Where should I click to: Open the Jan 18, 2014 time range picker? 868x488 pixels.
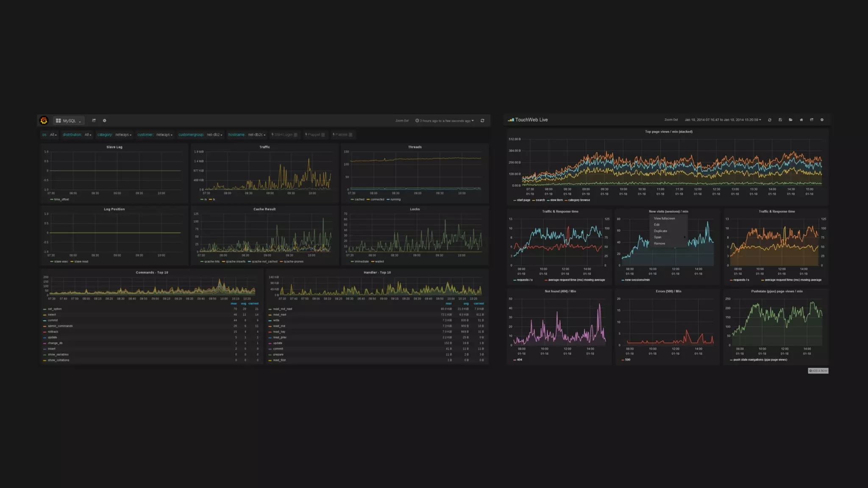point(723,120)
